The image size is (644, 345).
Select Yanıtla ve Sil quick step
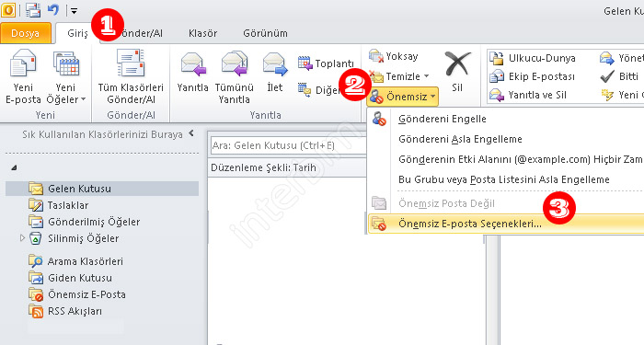click(x=528, y=95)
